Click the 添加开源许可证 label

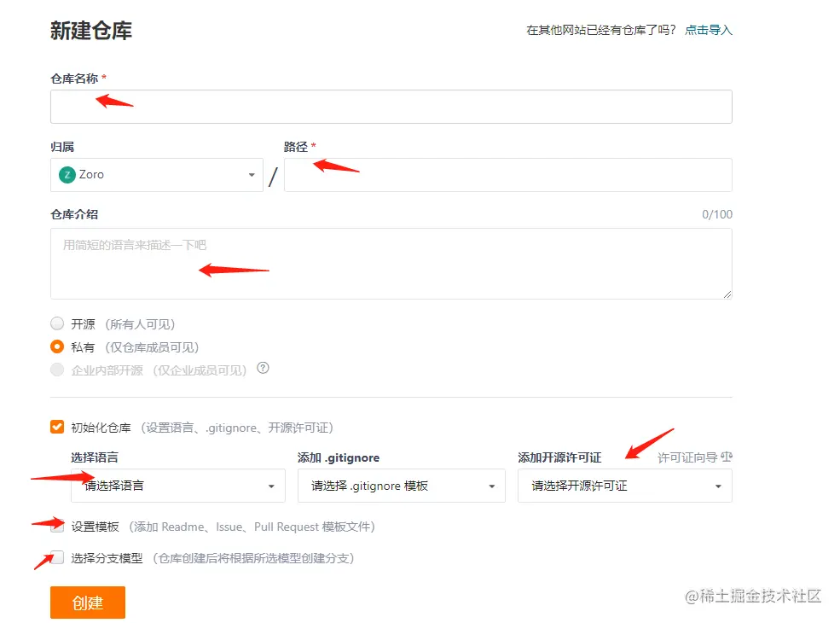559,457
